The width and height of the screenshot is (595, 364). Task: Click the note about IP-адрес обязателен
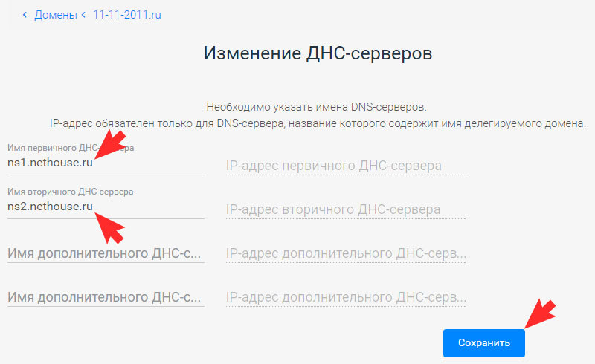(318, 123)
